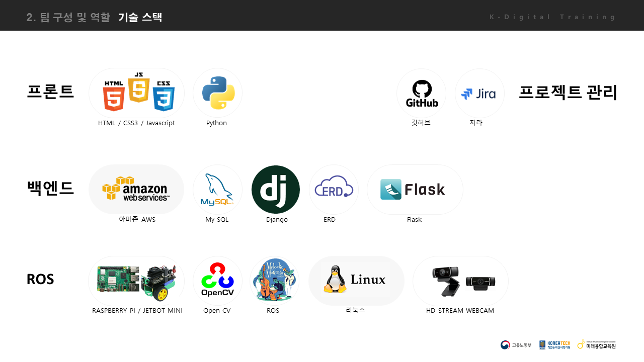Click the Jetbot Mini robot car image
644x362 pixels.
158,283
